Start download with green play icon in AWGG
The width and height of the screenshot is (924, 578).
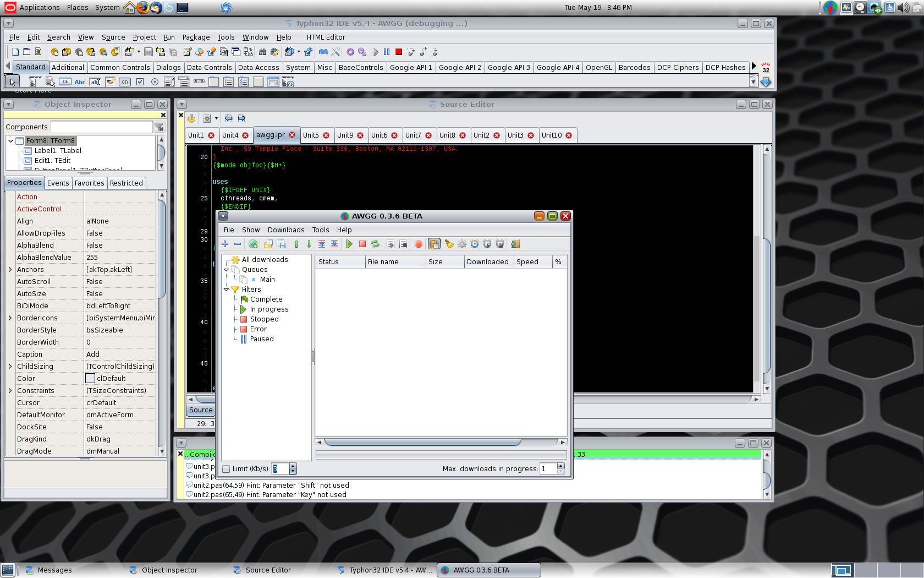pos(349,244)
